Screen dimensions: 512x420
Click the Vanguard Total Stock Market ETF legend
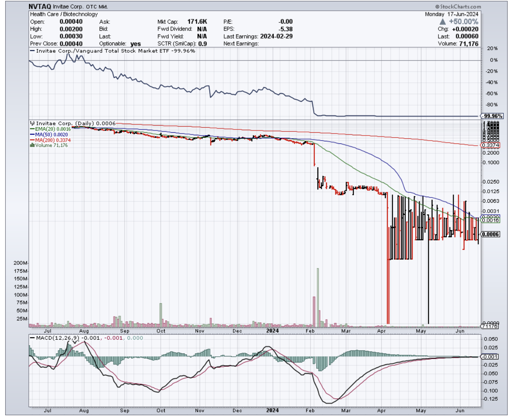(x=112, y=51)
